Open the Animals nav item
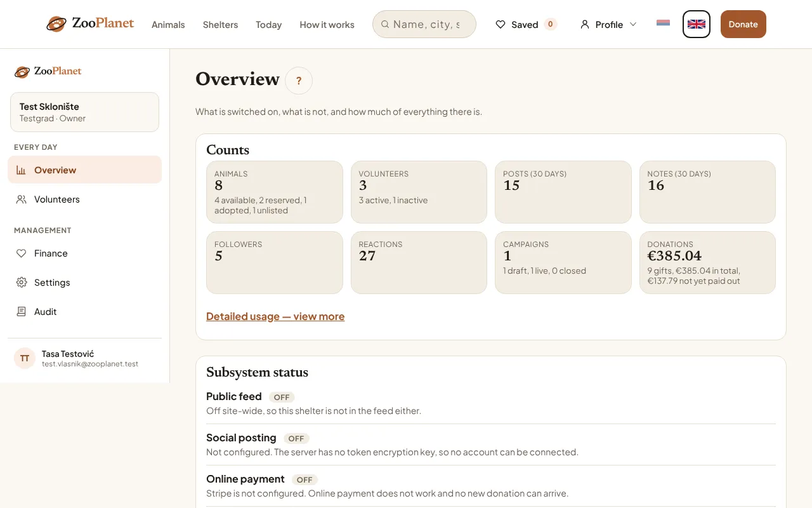This screenshot has width=812, height=508. point(168,25)
